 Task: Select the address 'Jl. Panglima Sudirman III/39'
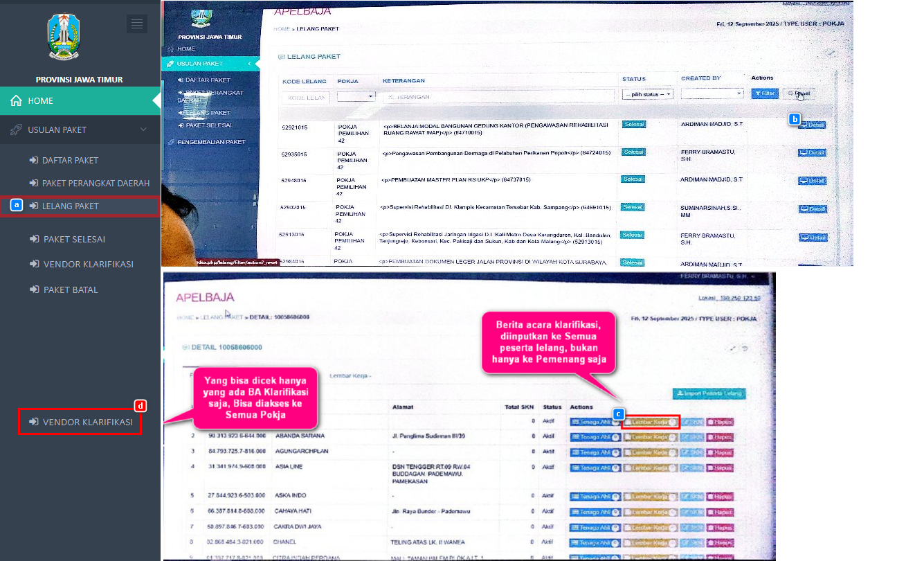(428, 436)
